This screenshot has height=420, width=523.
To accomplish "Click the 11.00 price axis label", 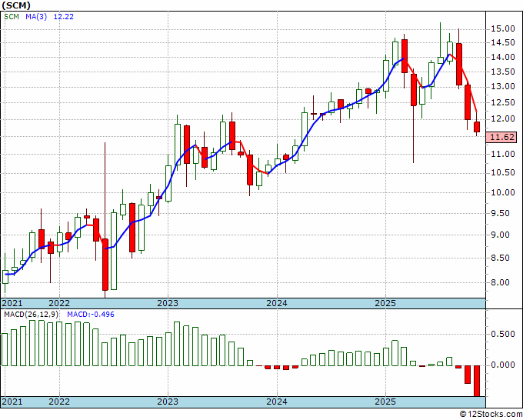I will coord(503,154).
